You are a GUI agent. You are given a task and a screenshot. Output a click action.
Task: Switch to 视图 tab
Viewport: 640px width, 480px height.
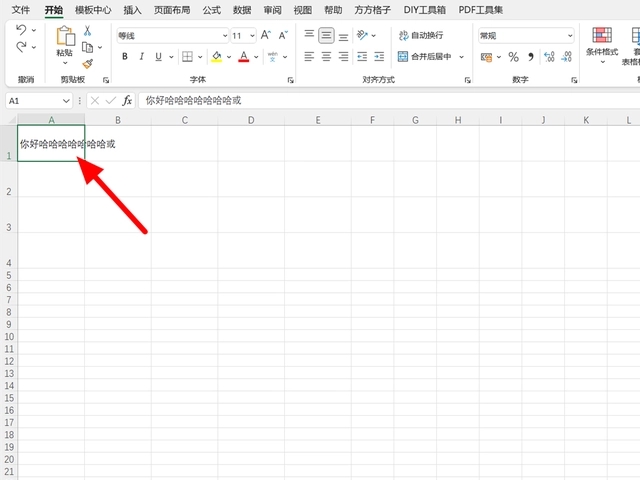tap(302, 10)
